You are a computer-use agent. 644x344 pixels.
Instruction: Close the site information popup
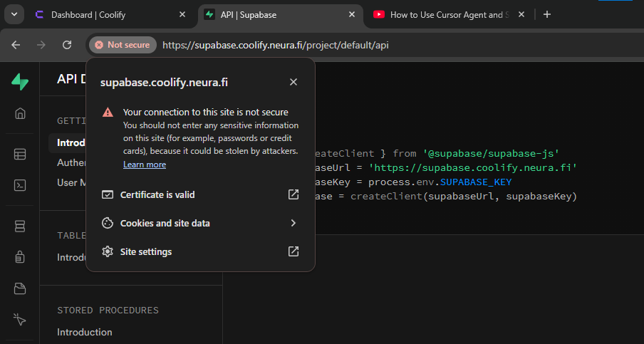tap(293, 82)
